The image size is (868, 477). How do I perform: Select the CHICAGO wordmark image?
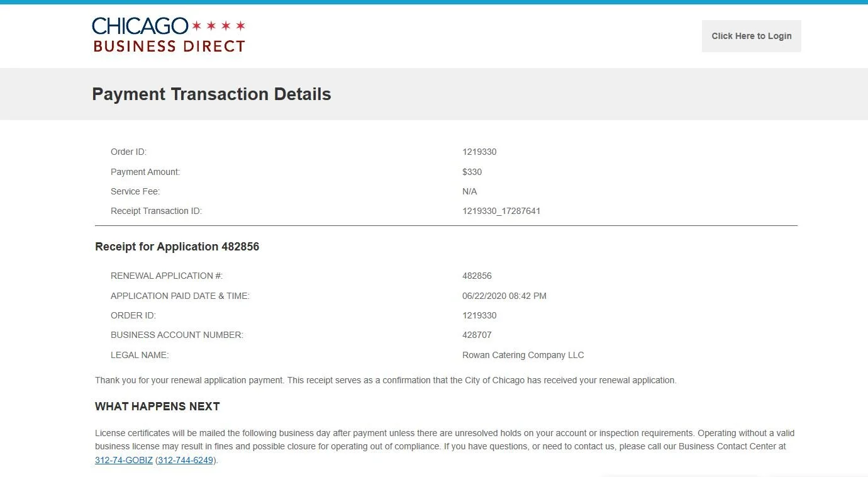pos(140,26)
